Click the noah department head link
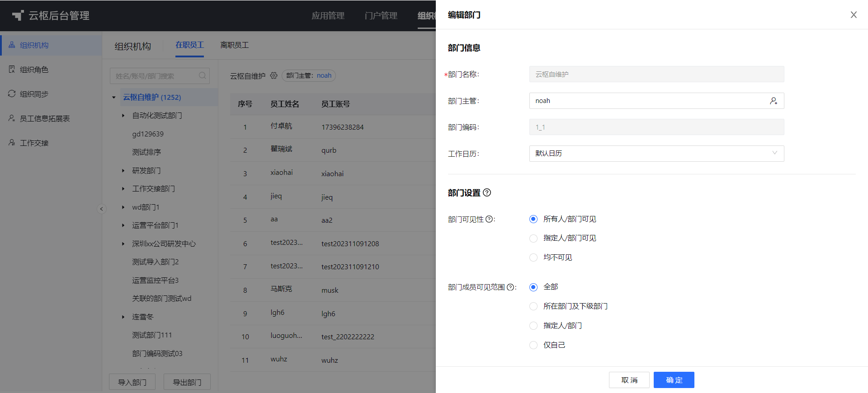The height and width of the screenshot is (393, 868). coord(324,75)
